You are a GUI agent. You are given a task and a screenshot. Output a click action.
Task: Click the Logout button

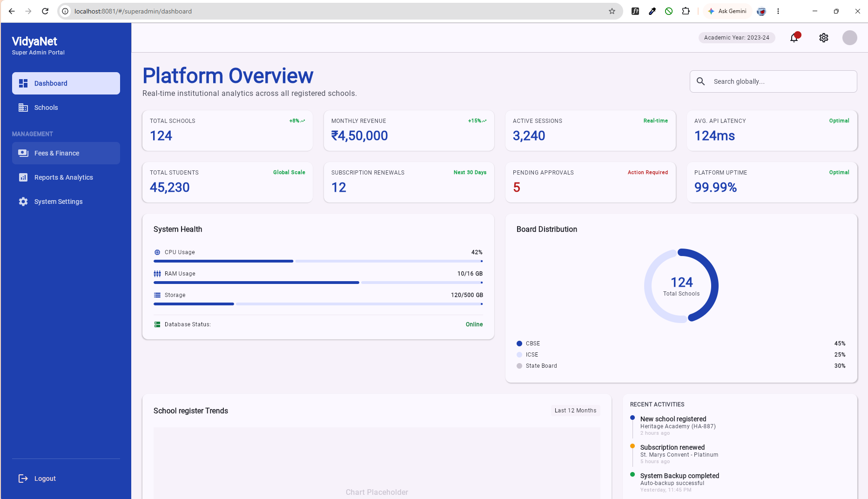click(66, 479)
